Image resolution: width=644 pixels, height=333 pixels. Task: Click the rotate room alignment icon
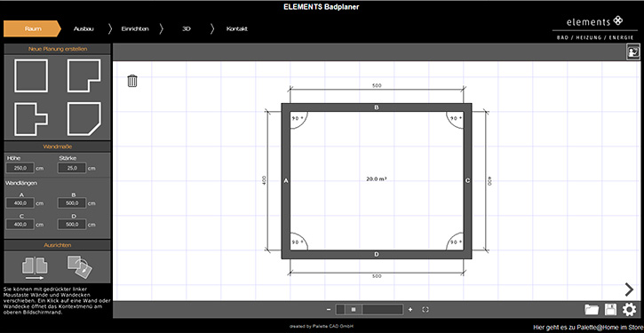80,266
